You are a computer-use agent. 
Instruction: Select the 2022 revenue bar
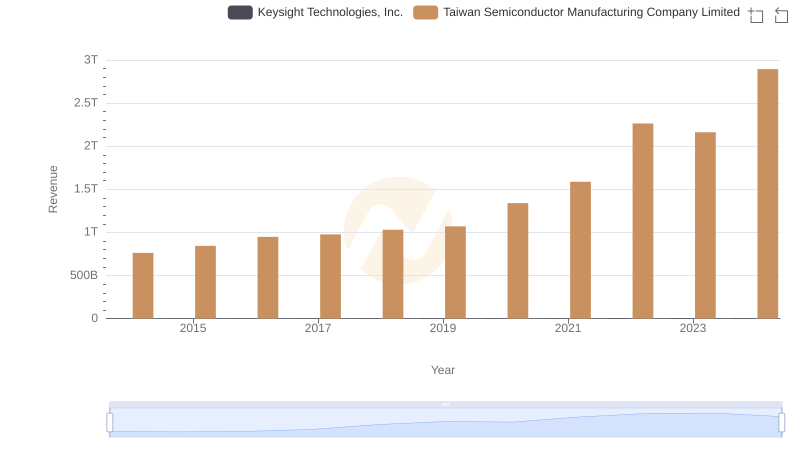coord(643,221)
